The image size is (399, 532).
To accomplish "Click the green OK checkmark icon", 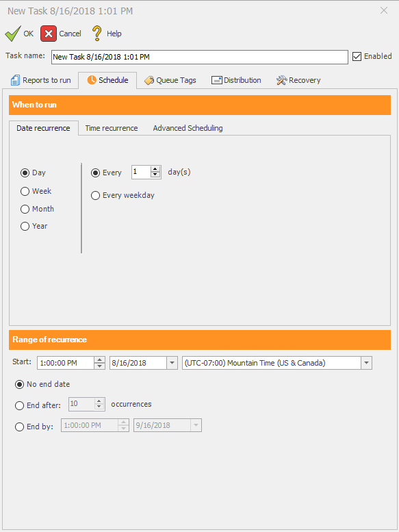I will pos(13,34).
